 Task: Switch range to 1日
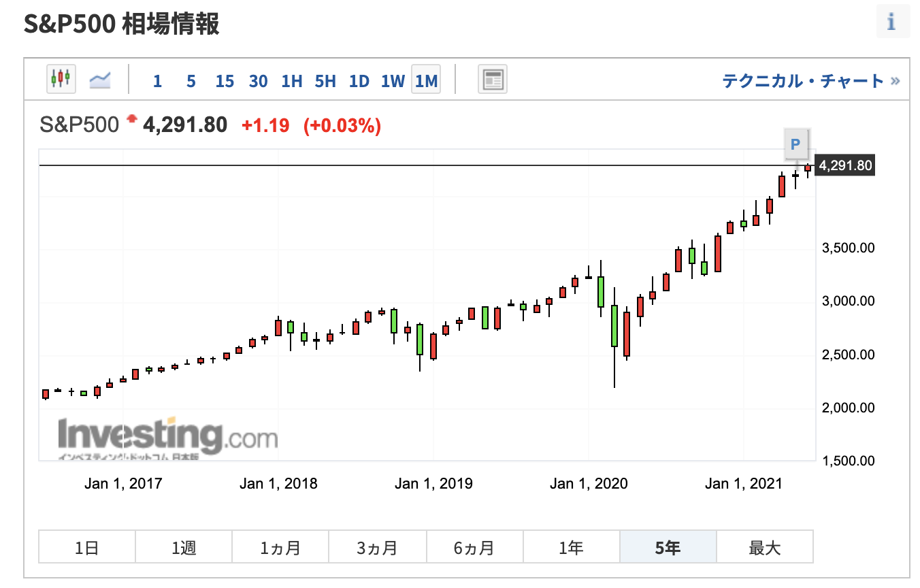click(87, 547)
